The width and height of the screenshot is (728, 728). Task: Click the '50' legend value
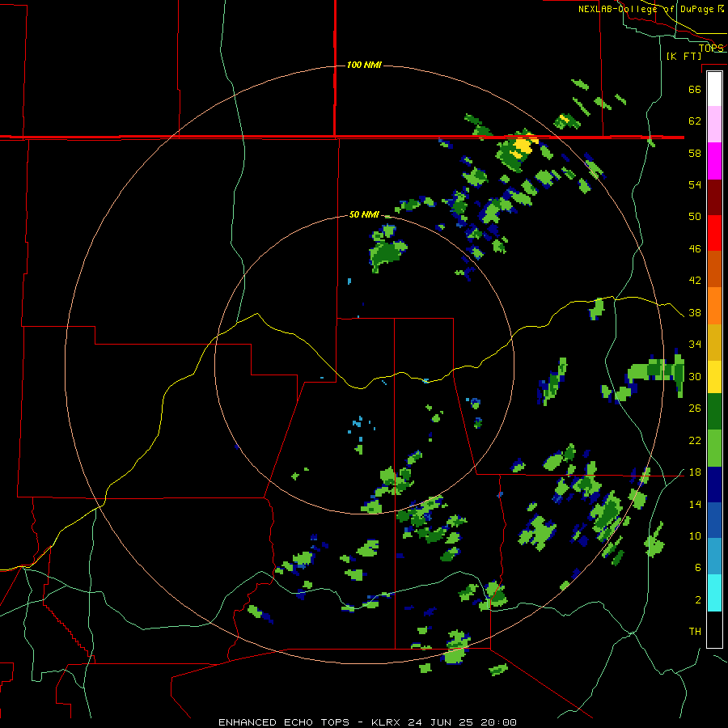coord(695,217)
